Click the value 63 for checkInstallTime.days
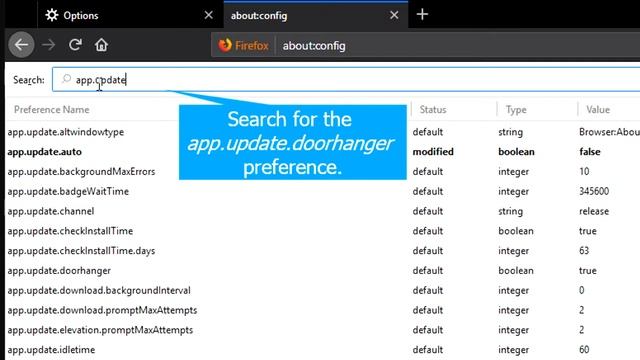Screen dimensions: 640x360 pos(584,250)
